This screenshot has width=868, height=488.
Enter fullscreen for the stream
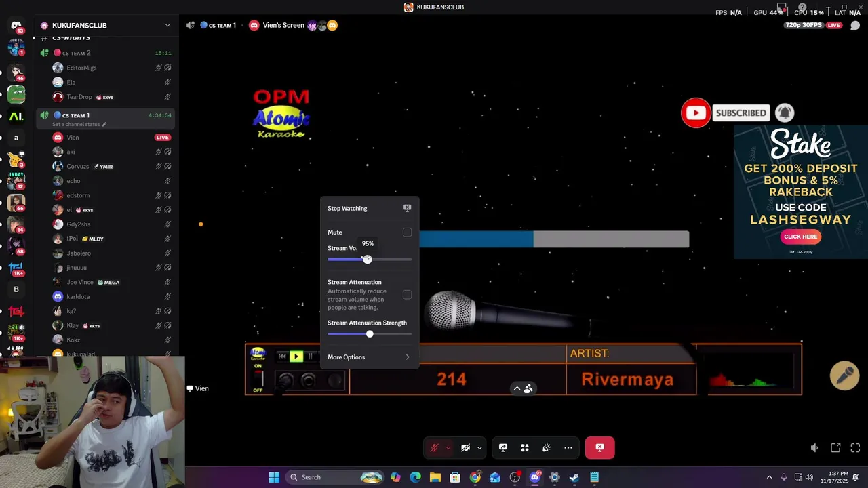pyautogui.click(x=855, y=448)
